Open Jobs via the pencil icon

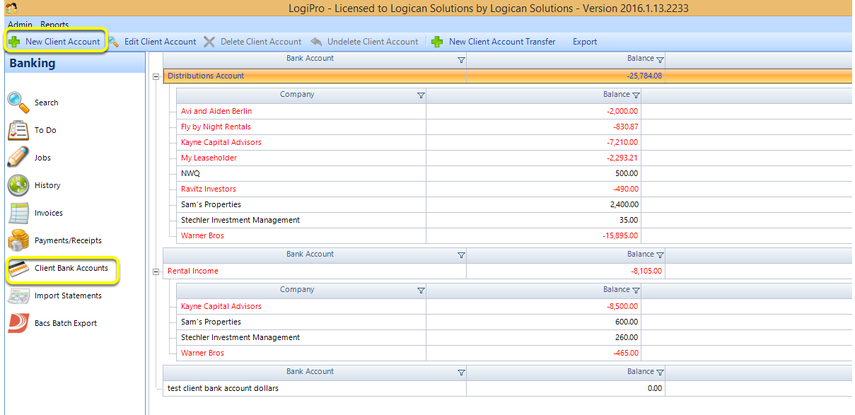click(17, 158)
